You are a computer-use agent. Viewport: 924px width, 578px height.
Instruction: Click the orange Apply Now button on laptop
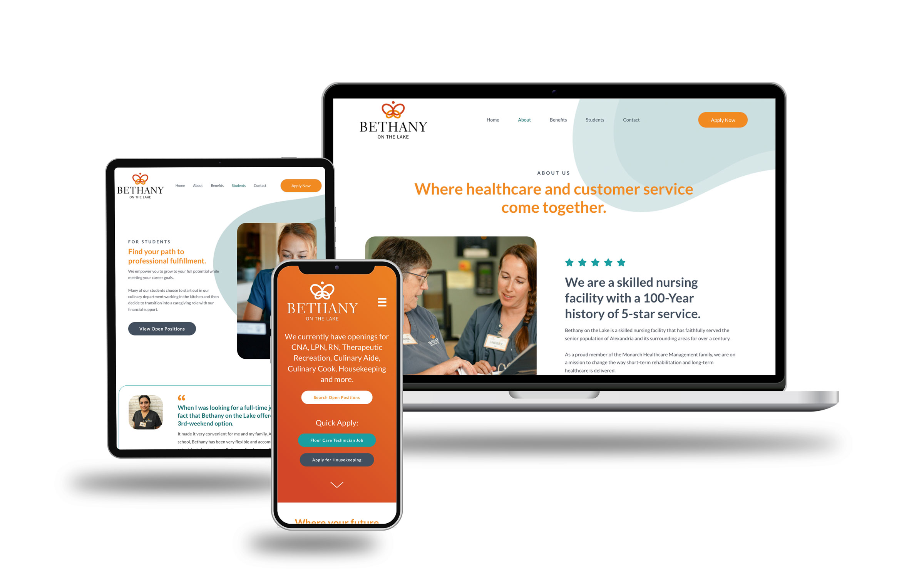(723, 120)
